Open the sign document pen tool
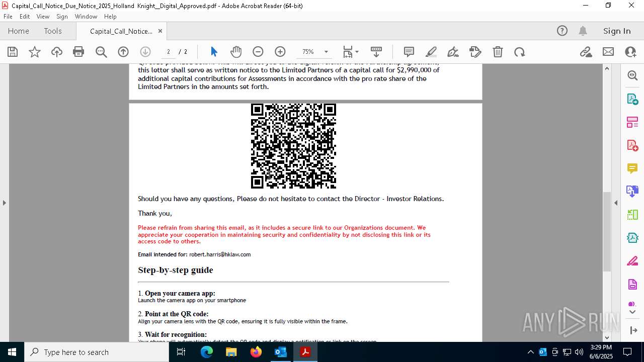Screen dimensions: 644x362 453,52
